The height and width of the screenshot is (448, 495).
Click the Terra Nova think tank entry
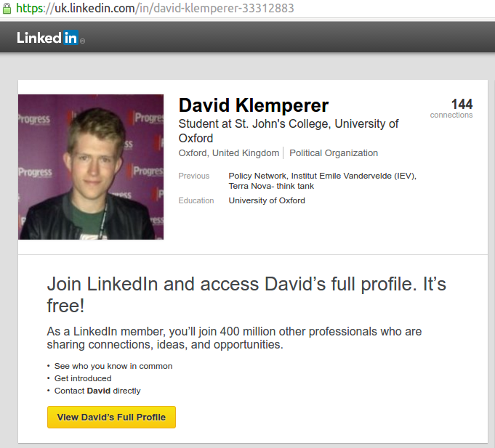tap(271, 186)
